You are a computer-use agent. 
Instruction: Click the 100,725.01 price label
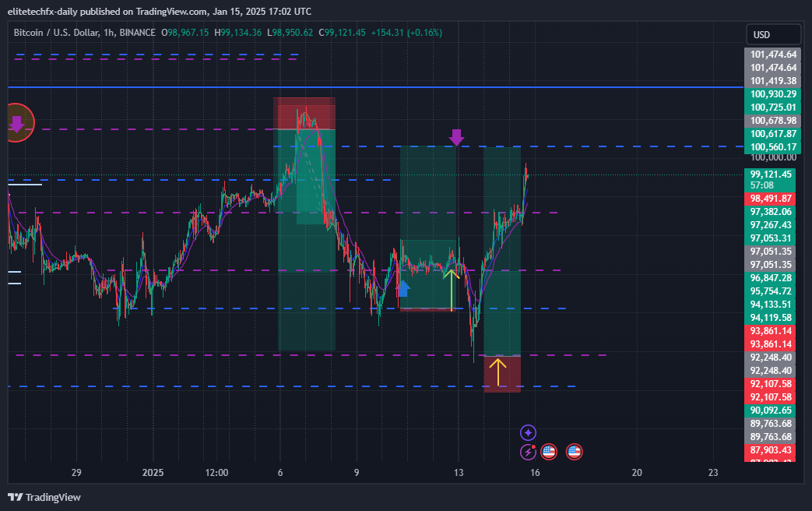pyautogui.click(x=772, y=107)
